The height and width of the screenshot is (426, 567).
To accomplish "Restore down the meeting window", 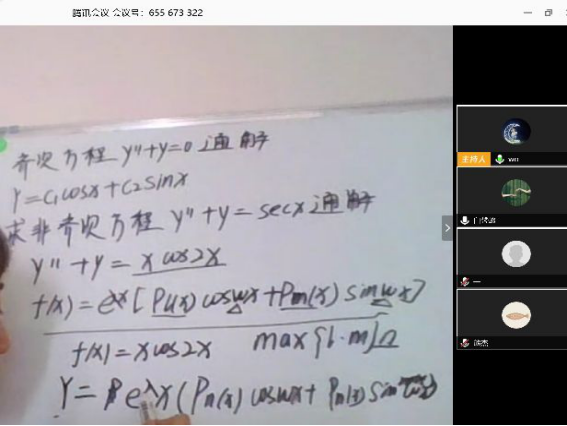I will [x=548, y=13].
